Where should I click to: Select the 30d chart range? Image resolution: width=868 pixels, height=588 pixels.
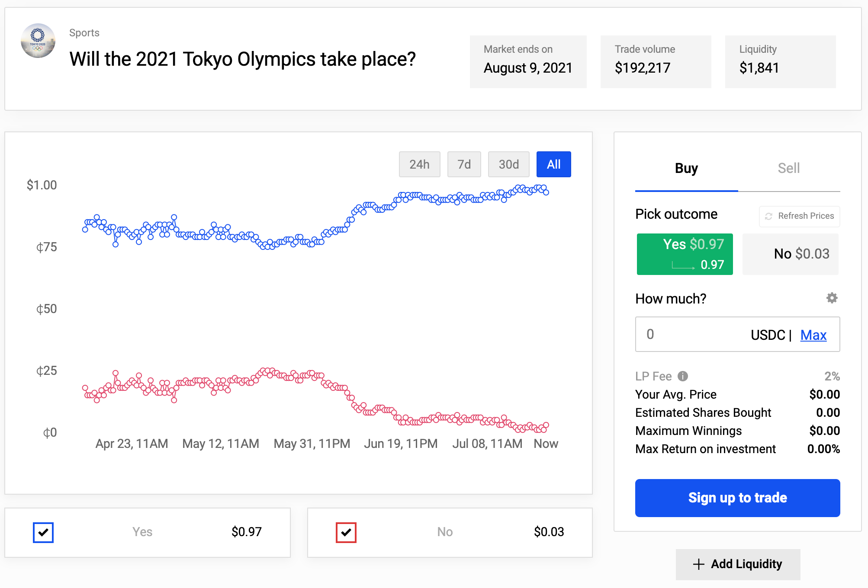508,164
